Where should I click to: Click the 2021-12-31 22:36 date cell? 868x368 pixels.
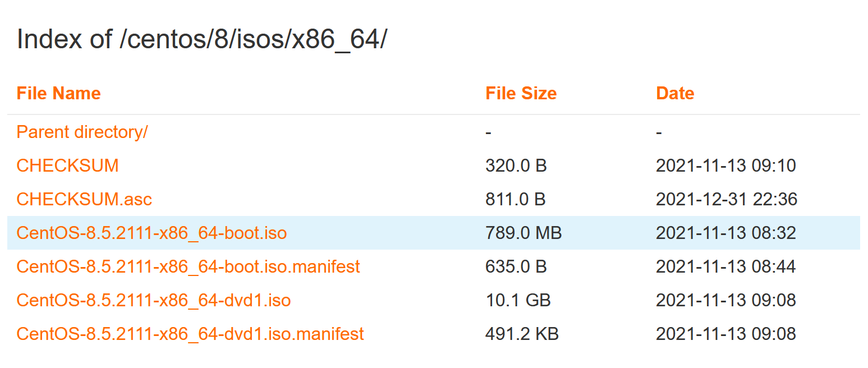727,199
